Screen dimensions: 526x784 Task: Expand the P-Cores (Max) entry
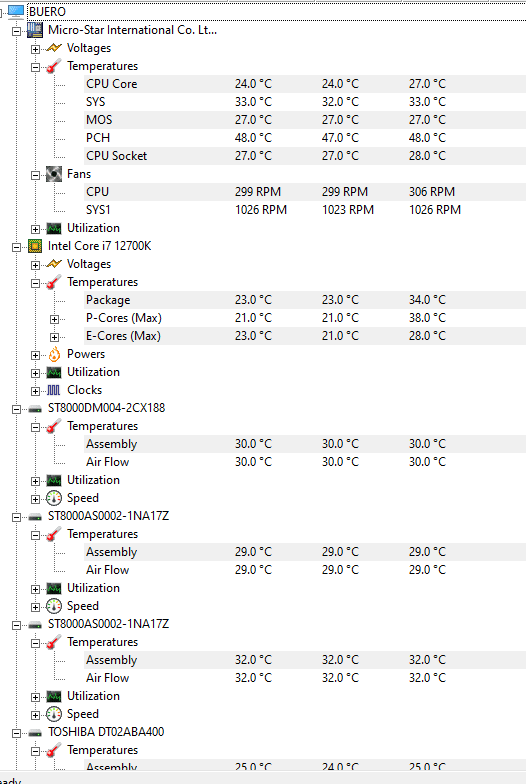pos(54,319)
